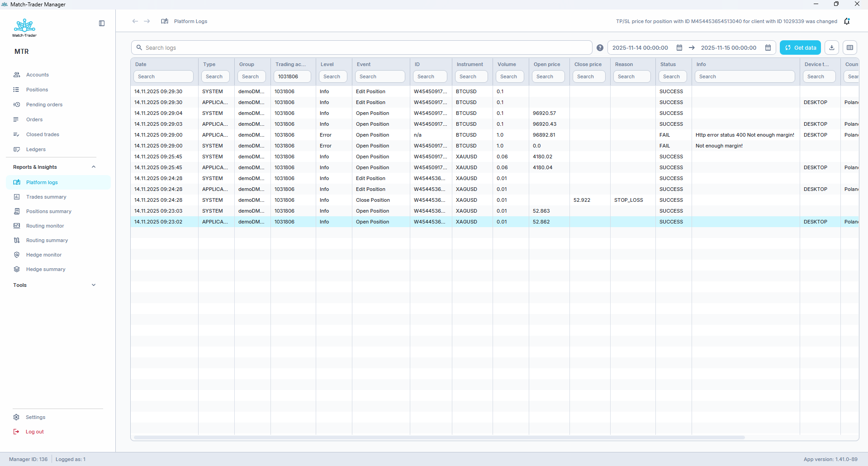Download logs via export icon
Viewport: 868px width, 466px height.
pyautogui.click(x=832, y=48)
